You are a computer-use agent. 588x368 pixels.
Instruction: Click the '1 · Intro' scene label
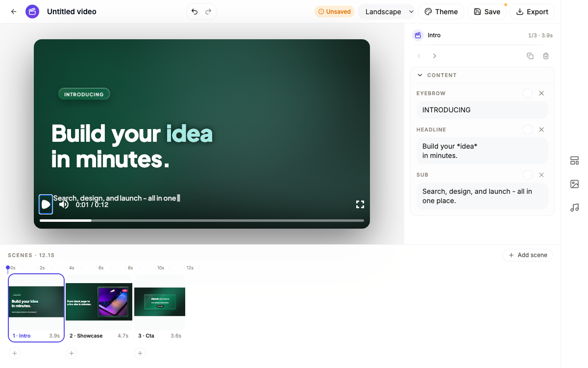22,336
